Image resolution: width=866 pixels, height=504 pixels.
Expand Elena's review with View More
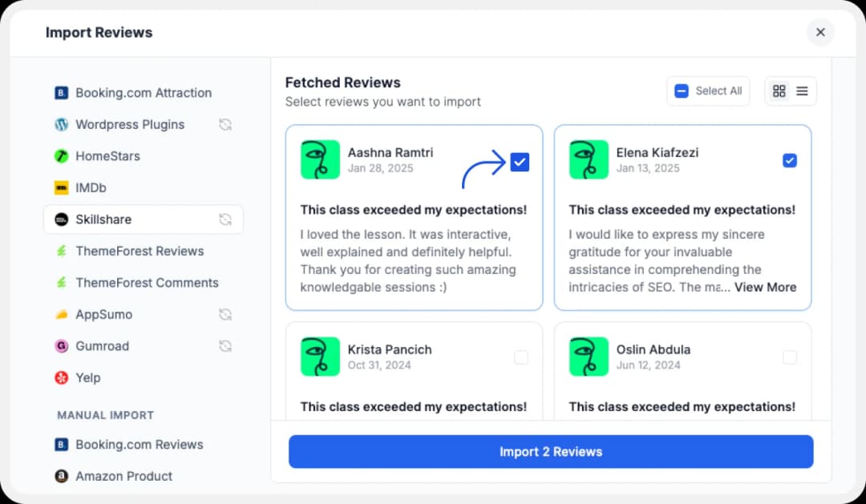coord(765,287)
